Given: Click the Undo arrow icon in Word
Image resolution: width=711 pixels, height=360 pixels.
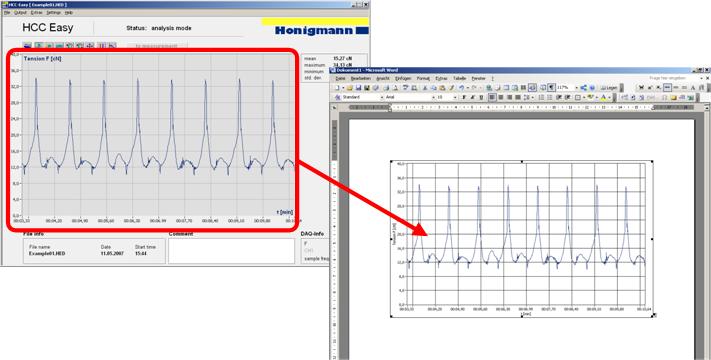Looking at the screenshot, I should click(462, 88).
